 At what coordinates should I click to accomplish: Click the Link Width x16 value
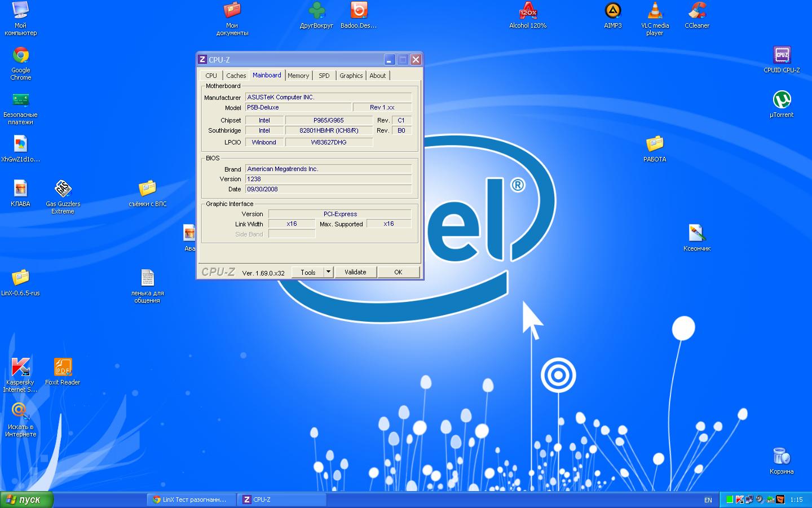292,224
